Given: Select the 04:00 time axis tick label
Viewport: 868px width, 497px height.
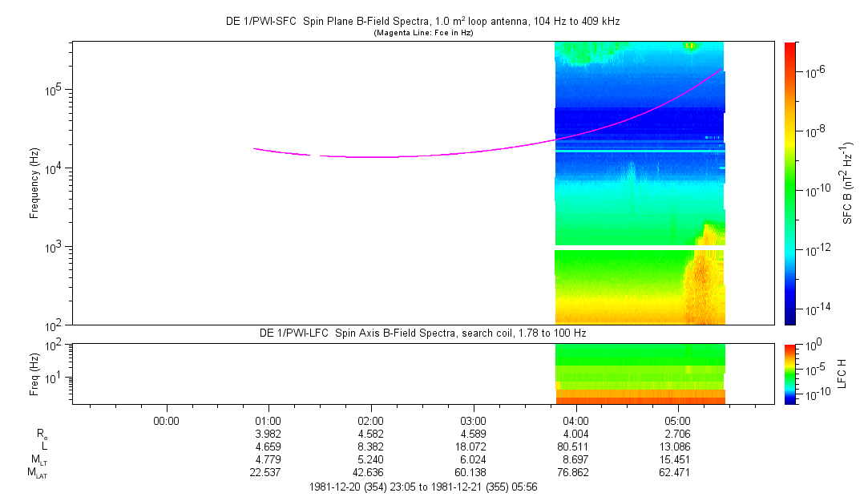Looking at the screenshot, I should pos(575,420).
